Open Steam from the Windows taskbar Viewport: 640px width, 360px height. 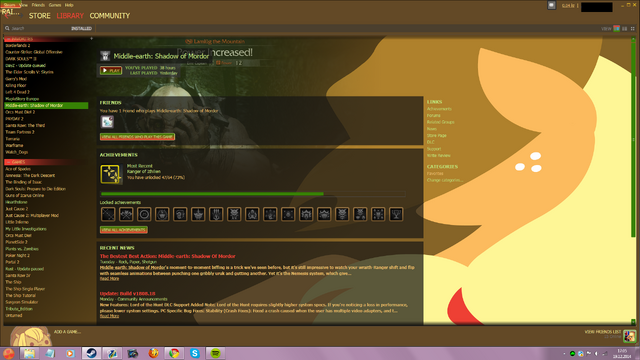point(91,353)
